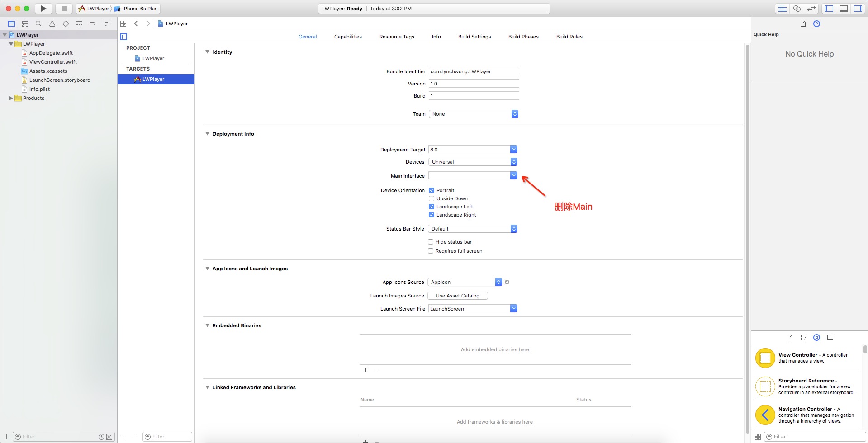Switch to the Build Rules tab

(x=569, y=37)
